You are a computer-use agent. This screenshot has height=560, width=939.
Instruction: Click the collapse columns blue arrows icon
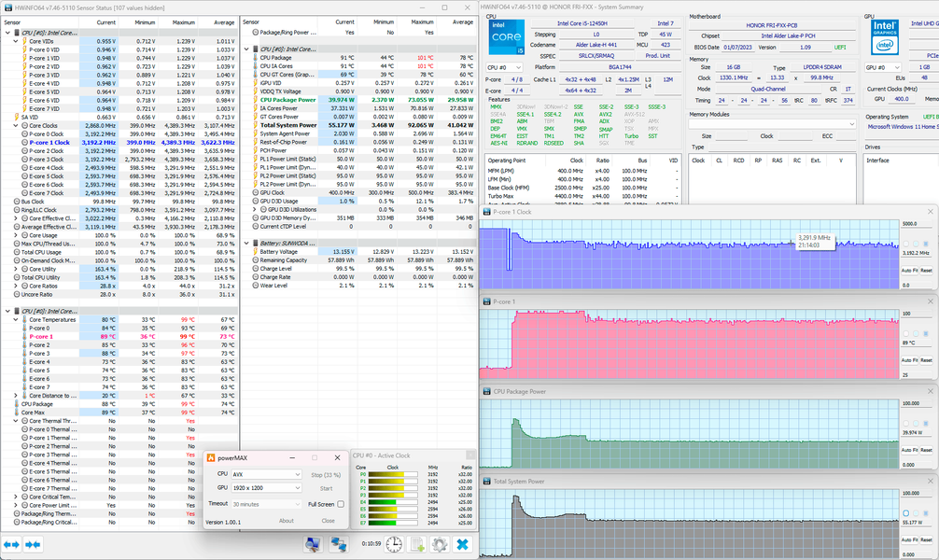(33, 544)
